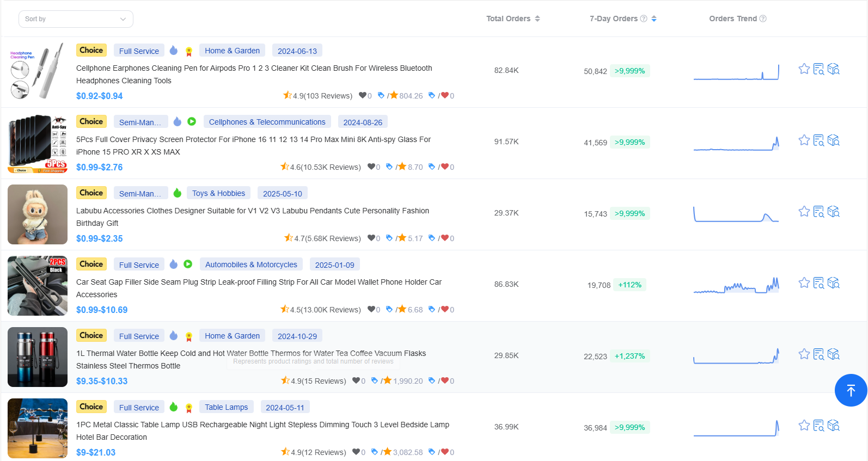868x461 pixels.
Task: Toggle star favorite for 1PC Metal Table Lamp
Action: [804, 426]
